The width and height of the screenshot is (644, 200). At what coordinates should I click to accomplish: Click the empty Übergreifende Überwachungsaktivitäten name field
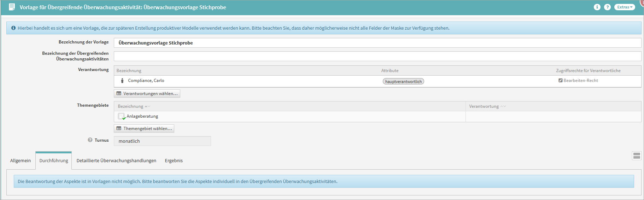tap(377, 56)
